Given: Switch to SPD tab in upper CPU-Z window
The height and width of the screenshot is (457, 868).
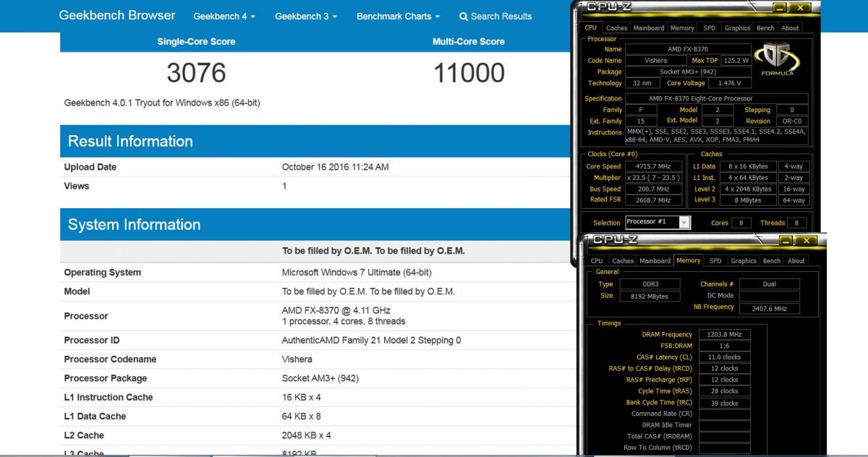Looking at the screenshot, I should point(710,28).
